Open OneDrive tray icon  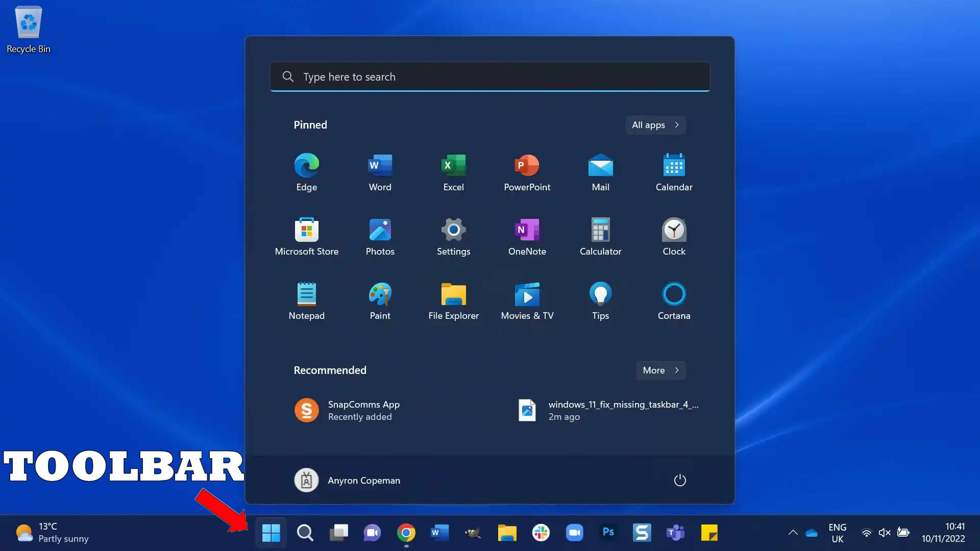[x=812, y=533]
